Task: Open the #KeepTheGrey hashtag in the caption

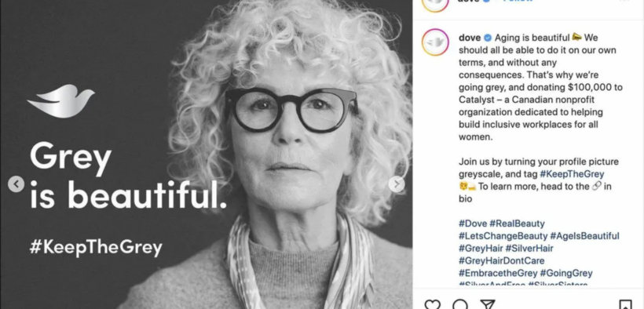Action: tap(572, 174)
